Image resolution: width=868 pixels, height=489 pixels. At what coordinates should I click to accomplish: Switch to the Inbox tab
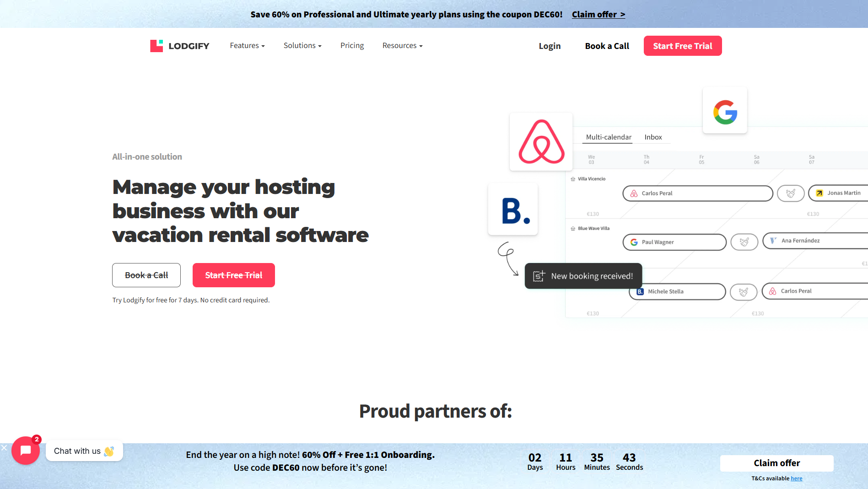tap(653, 137)
